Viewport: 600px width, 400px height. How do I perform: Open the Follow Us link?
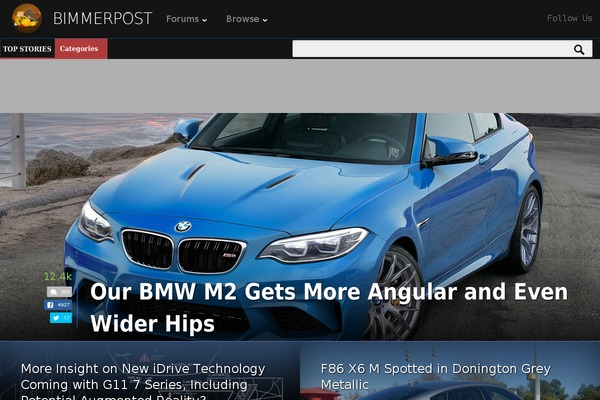coord(569,18)
